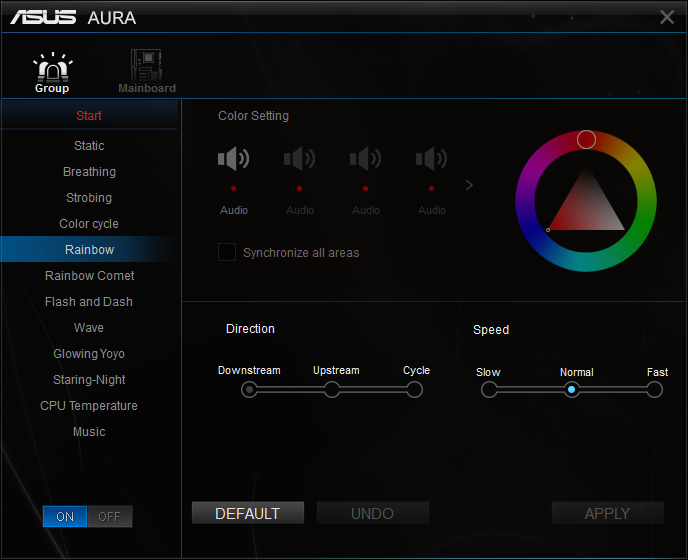688x560 pixels.
Task: Select the Breathing lighting effect
Action: 89,172
